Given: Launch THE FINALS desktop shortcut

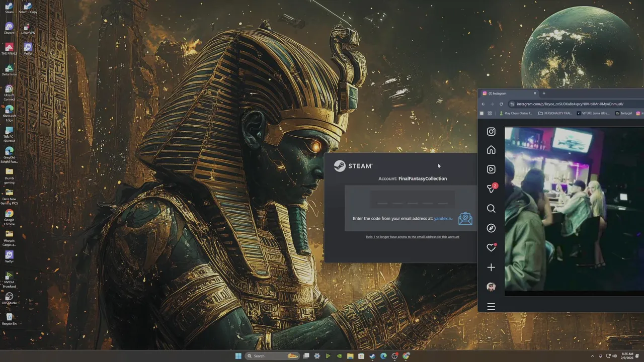Looking at the screenshot, I should point(9,49).
